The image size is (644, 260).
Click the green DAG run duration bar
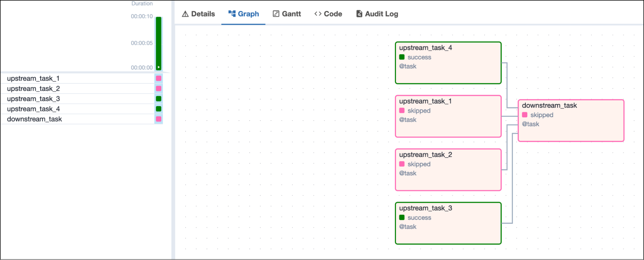(159, 40)
